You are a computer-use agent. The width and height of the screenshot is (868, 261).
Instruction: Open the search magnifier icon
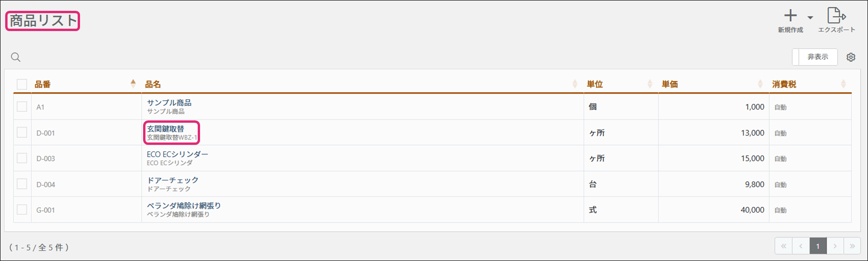pyautogui.click(x=16, y=57)
